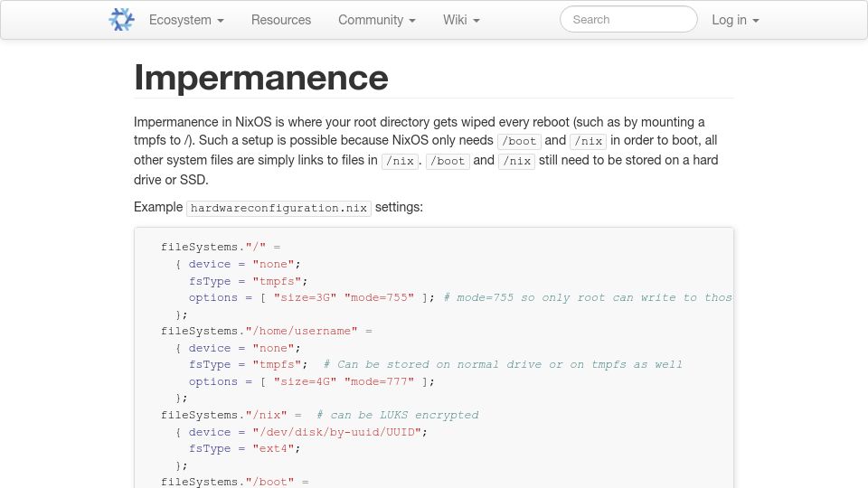Viewport: 868px width, 488px height.
Task: Open the Ecosystem dropdown menu
Action: coord(186,20)
